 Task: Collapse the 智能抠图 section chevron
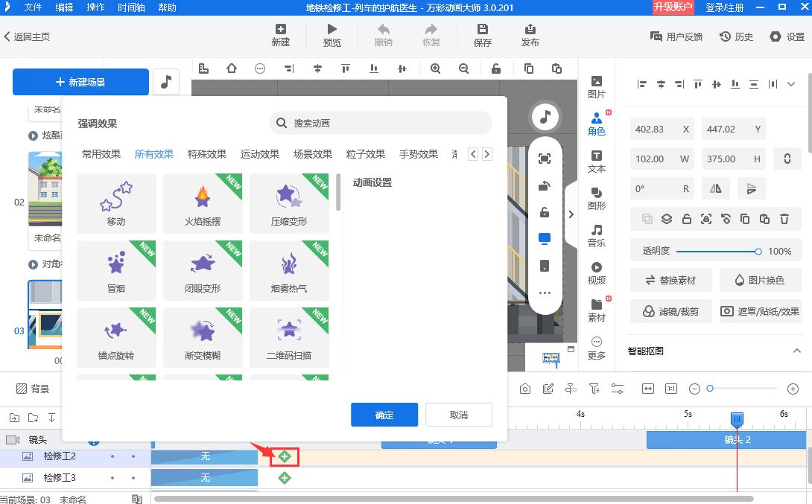click(796, 350)
